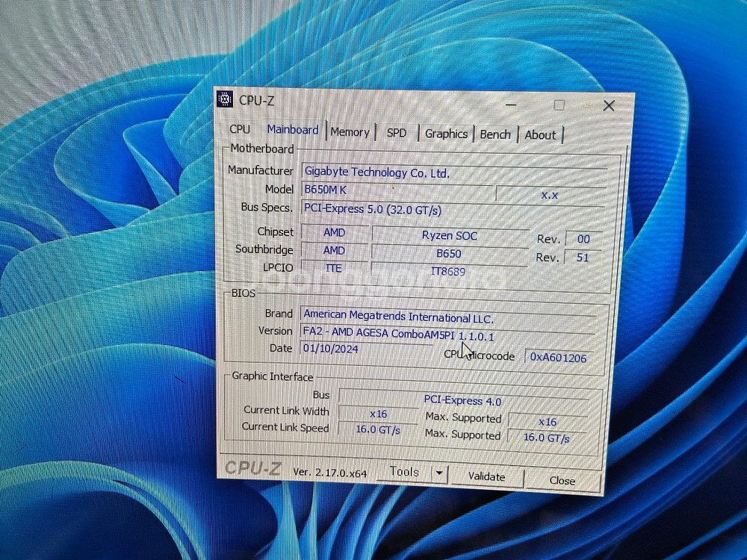Open the About tab
Viewport: 747px width, 560px height.
click(x=540, y=135)
